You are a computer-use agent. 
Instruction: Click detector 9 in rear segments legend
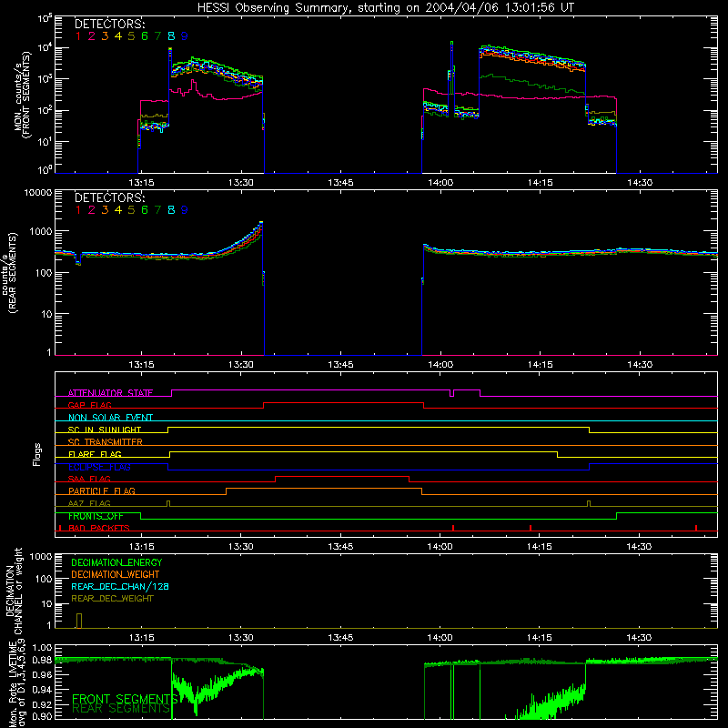[x=185, y=210]
